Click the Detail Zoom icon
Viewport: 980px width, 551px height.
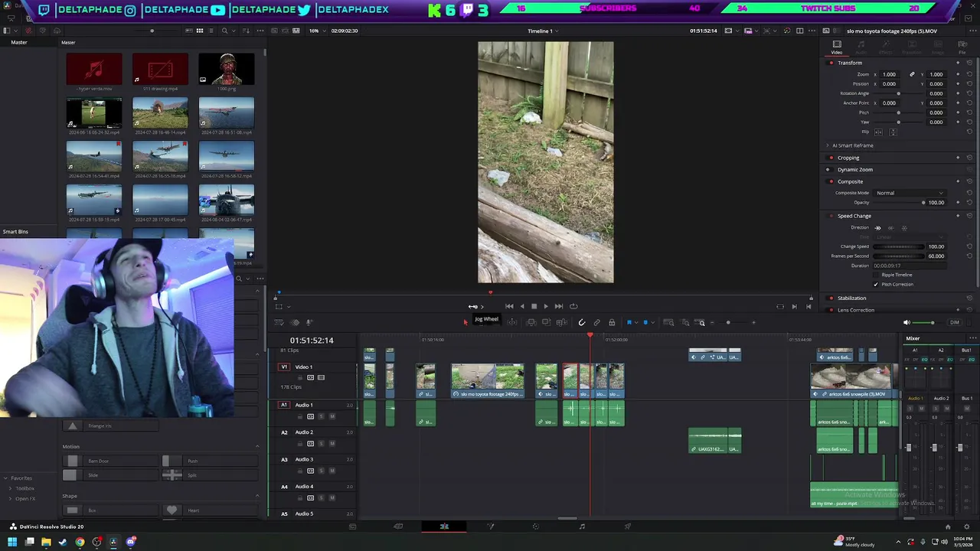point(685,322)
